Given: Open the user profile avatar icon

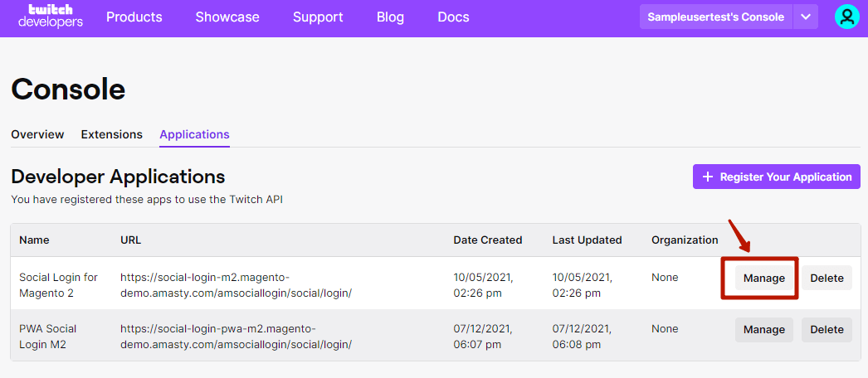Looking at the screenshot, I should point(847,17).
